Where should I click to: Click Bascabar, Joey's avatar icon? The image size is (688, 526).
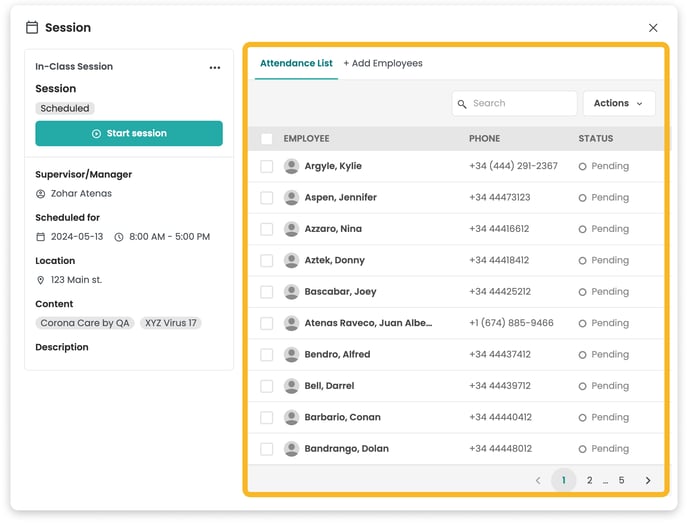coord(291,292)
